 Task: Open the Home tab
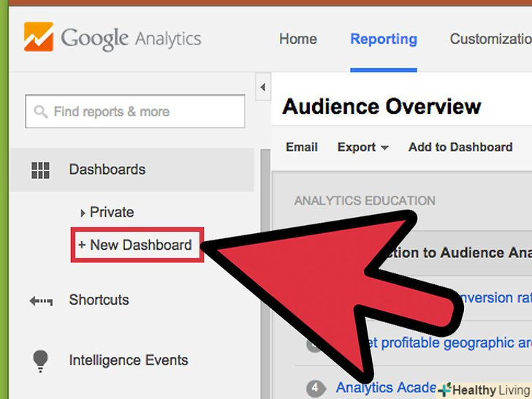point(298,39)
